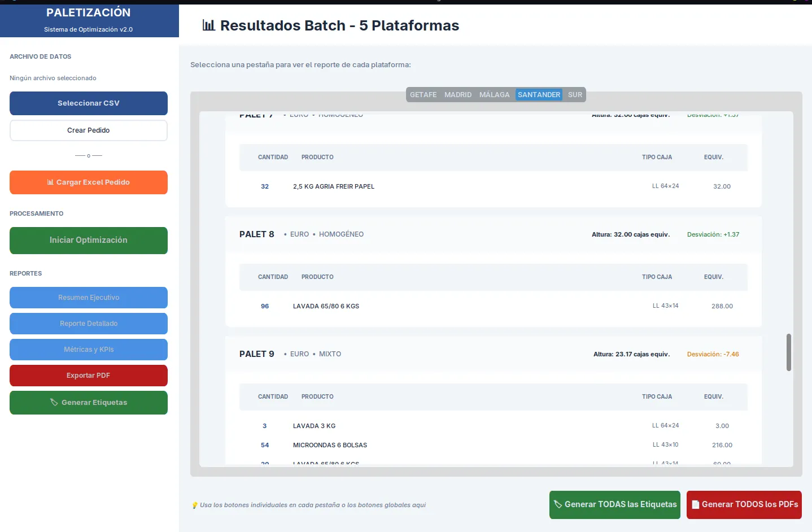The image size is (812, 532).
Task: Open the Resumen Ejecutivo report
Action: 88,297
